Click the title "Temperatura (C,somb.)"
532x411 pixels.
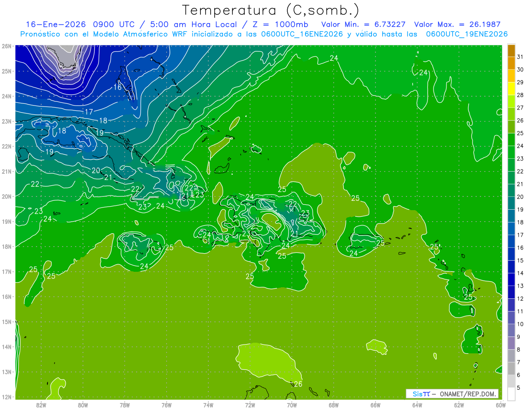(270, 10)
